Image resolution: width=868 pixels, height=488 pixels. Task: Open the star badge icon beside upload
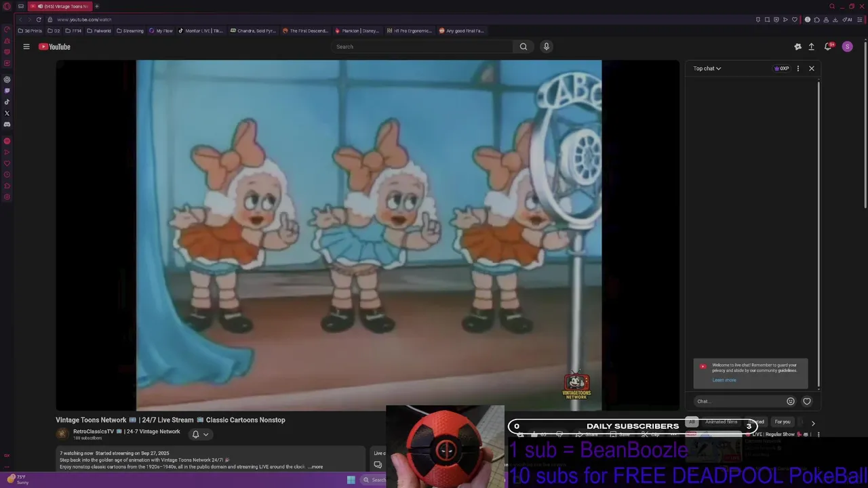pyautogui.click(x=797, y=47)
